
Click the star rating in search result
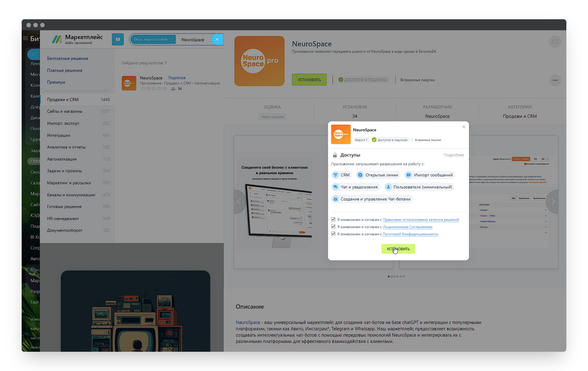pyautogui.click(x=154, y=89)
